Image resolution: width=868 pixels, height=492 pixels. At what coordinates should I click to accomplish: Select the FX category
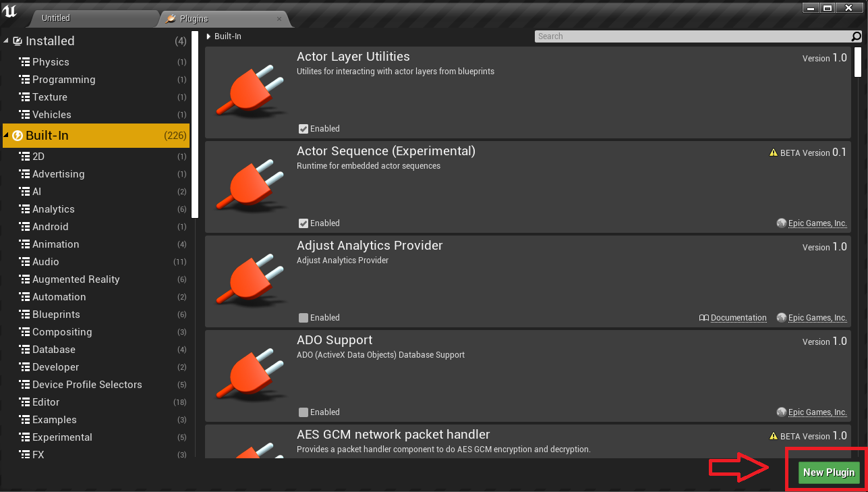point(96,454)
